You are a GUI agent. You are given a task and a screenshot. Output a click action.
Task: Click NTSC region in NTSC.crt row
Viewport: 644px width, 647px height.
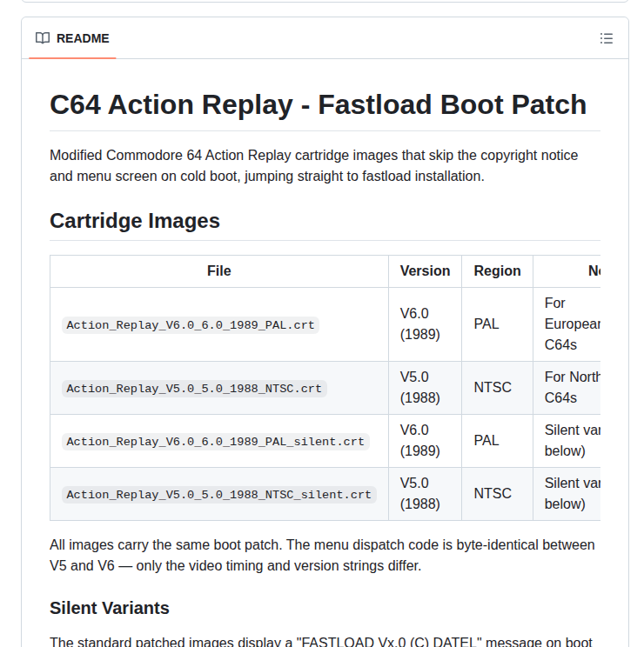coord(493,388)
